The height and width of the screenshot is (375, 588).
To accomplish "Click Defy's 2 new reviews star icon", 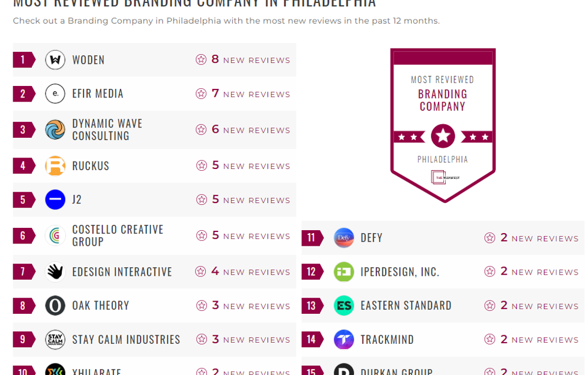I will (489, 238).
